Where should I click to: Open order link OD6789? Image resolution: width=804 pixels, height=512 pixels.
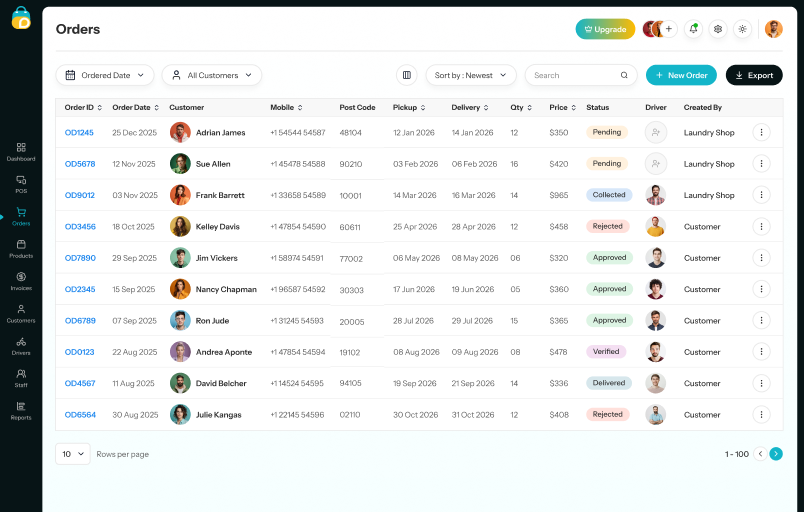[x=80, y=321]
